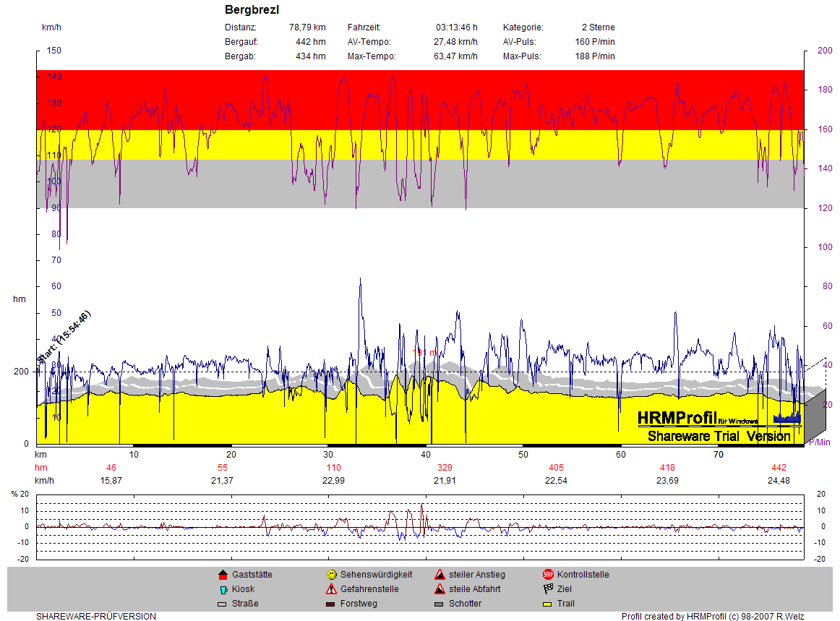The height and width of the screenshot is (621, 840).
Task: Click the steile Abfahrt triangle icon
Action: pyautogui.click(x=440, y=589)
